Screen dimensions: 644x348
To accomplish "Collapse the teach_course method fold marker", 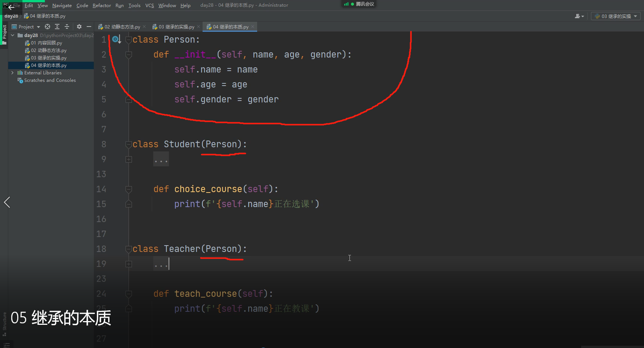I will click(129, 294).
